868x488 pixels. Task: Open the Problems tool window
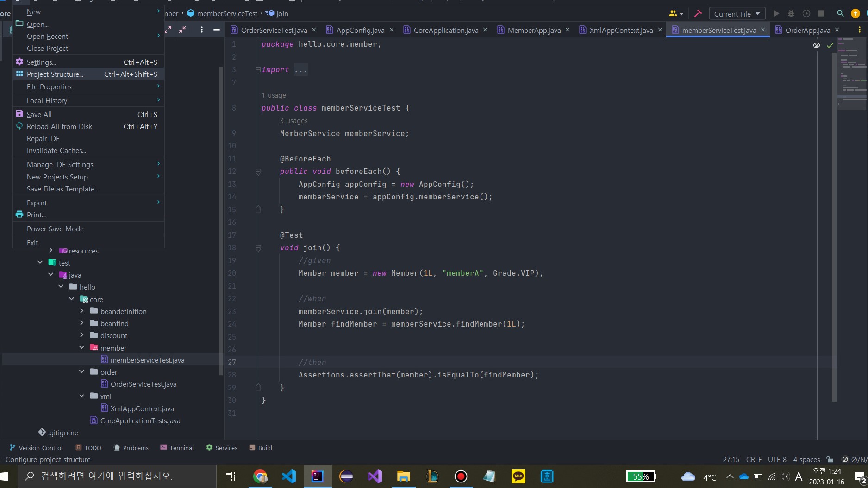[131, 448]
